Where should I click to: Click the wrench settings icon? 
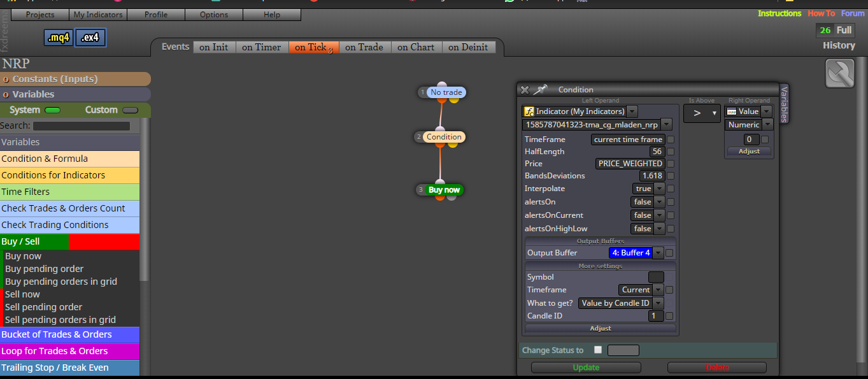coord(840,73)
